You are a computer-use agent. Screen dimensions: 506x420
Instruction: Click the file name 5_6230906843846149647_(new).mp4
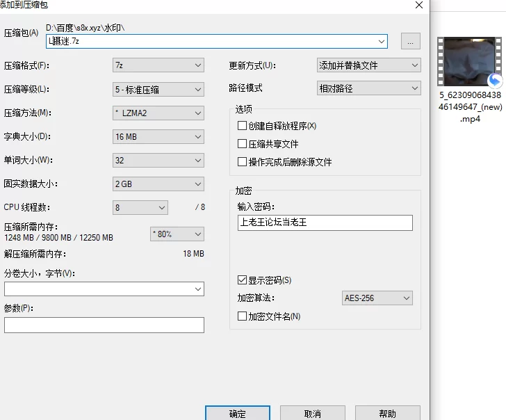(x=470, y=107)
